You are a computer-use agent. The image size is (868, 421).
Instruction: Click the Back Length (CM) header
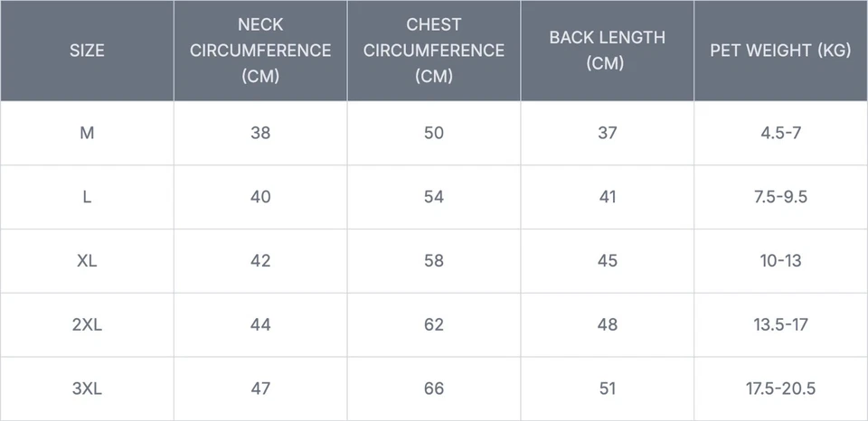point(607,51)
